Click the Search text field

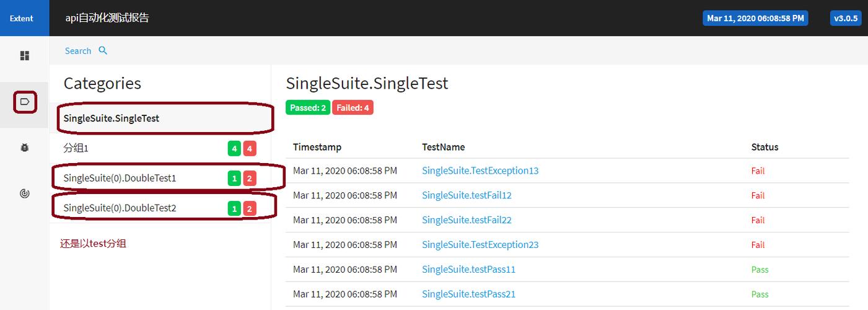(x=78, y=51)
